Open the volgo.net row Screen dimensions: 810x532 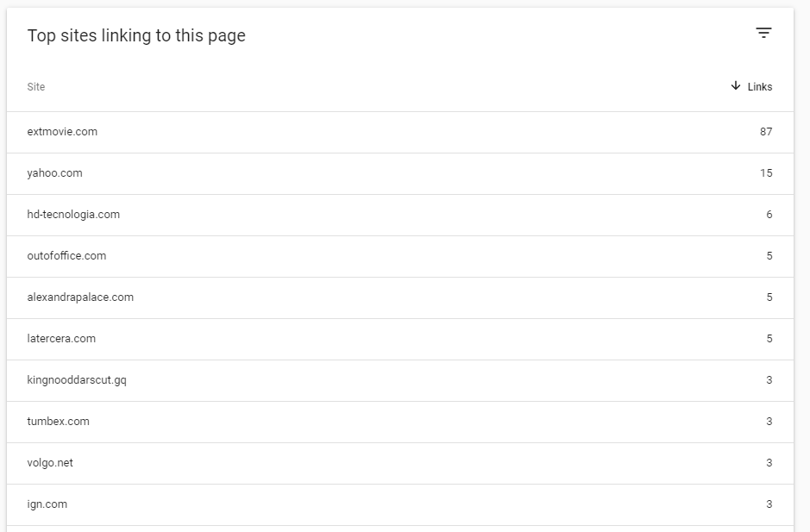click(x=400, y=463)
